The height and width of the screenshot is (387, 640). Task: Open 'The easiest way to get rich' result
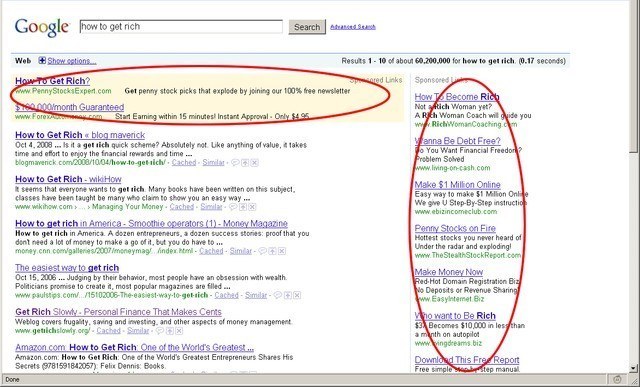tap(67, 268)
